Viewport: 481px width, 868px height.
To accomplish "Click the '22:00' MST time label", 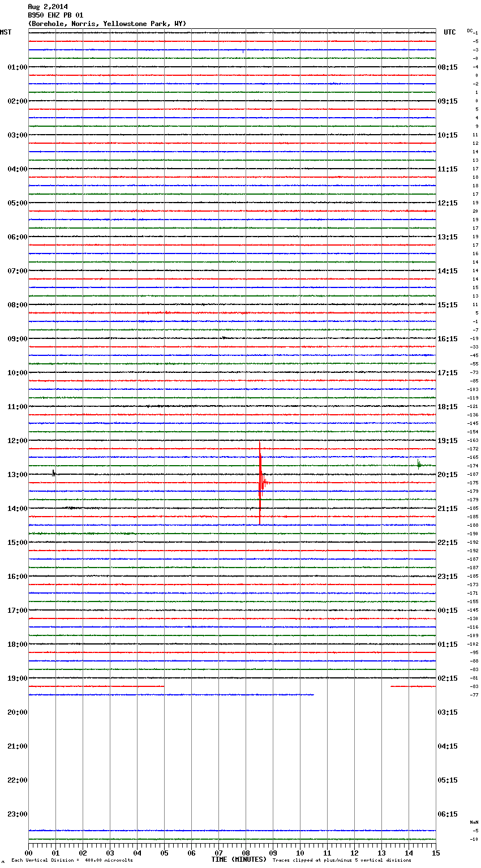I will pyautogui.click(x=18, y=780).
